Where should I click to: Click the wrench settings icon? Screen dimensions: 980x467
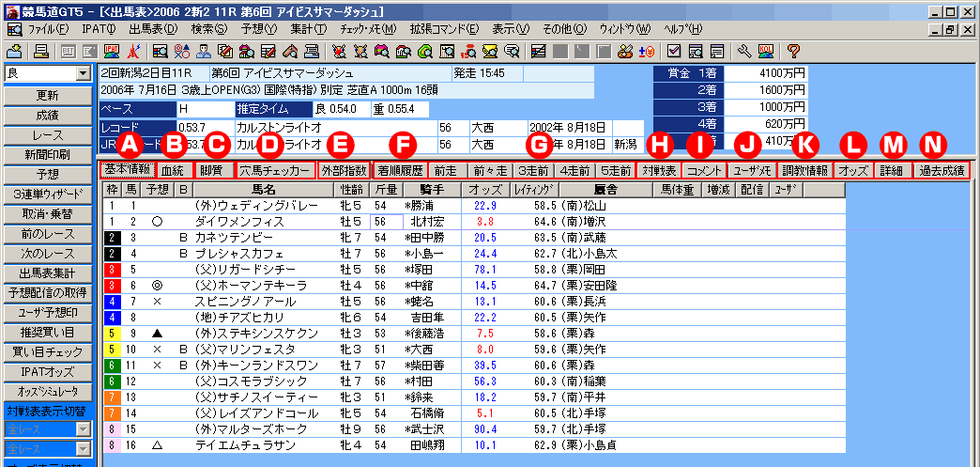pos(744,51)
